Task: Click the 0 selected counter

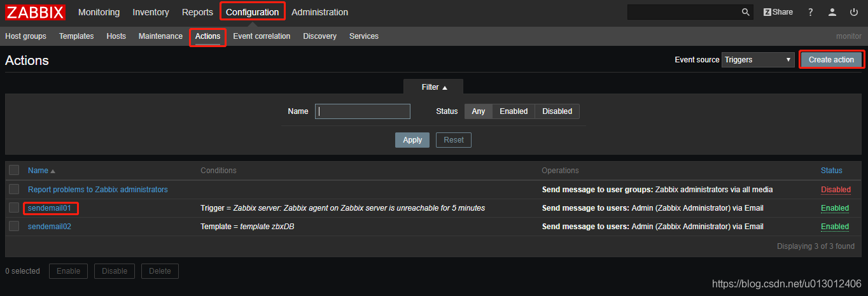Action: coord(22,271)
